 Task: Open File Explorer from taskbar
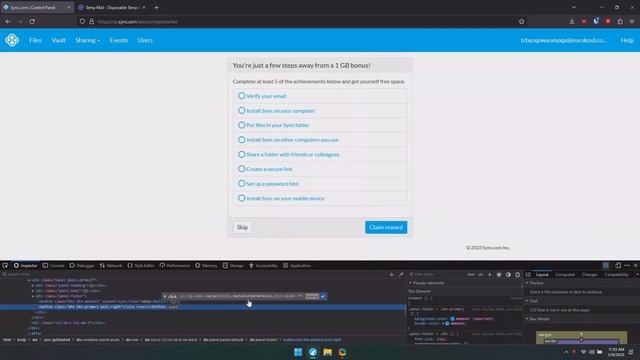point(327,352)
